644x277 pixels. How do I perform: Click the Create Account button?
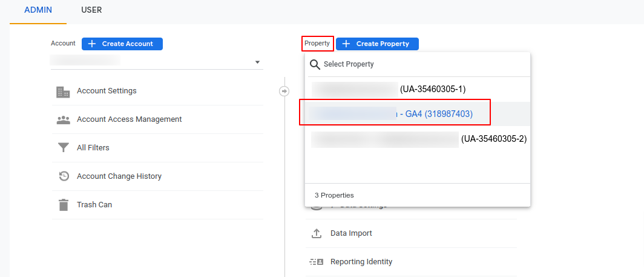[122, 44]
